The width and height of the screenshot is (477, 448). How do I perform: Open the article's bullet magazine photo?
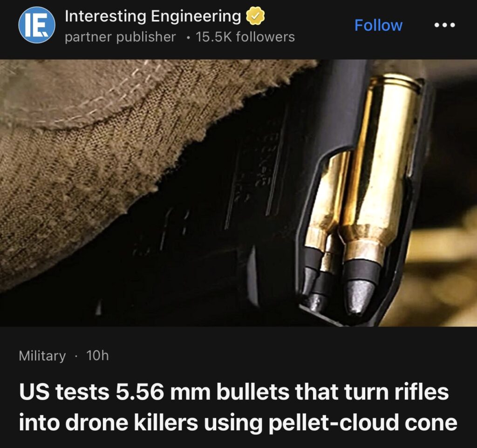238,193
